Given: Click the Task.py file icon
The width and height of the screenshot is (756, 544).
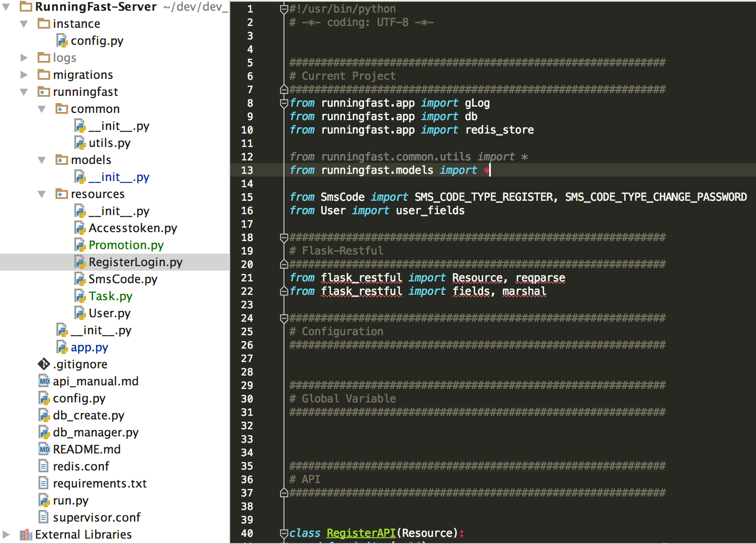Looking at the screenshot, I should pyautogui.click(x=80, y=296).
